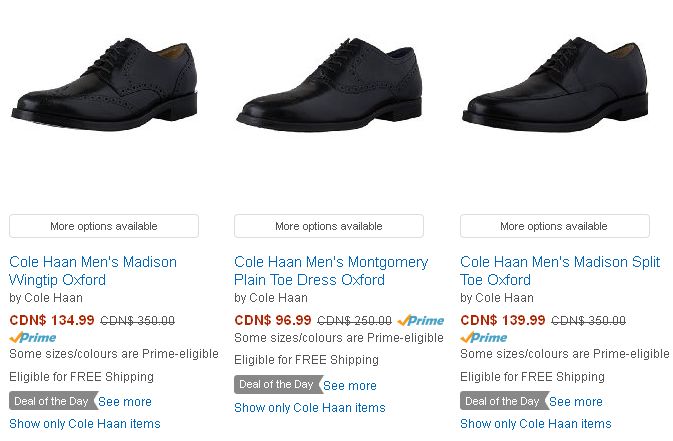The image size is (673, 441).
Task: Click Prime logo beside CDN$ 96.99 price
Action: click(420, 321)
